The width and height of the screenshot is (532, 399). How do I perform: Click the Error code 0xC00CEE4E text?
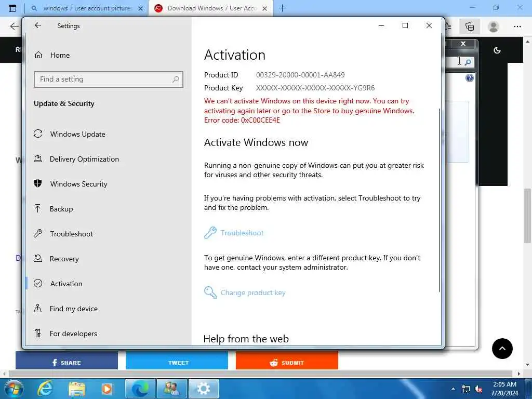pos(242,120)
